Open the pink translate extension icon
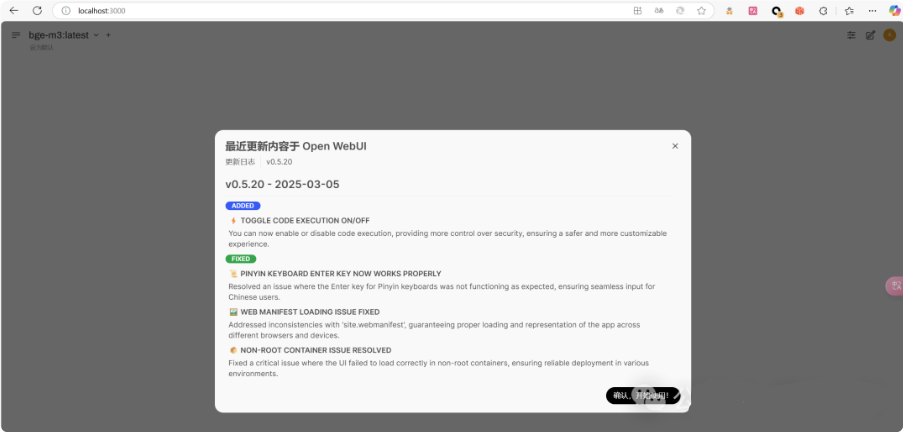This screenshot has height=432, width=903. click(x=753, y=10)
